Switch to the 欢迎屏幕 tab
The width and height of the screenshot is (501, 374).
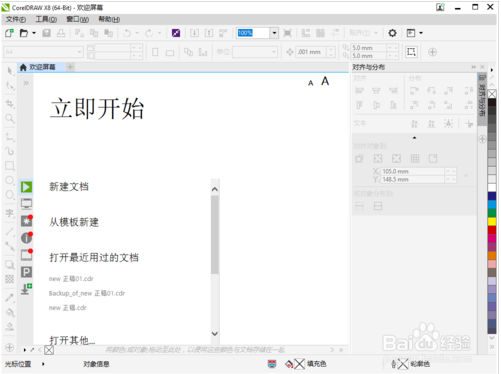[x=42, y=67]
